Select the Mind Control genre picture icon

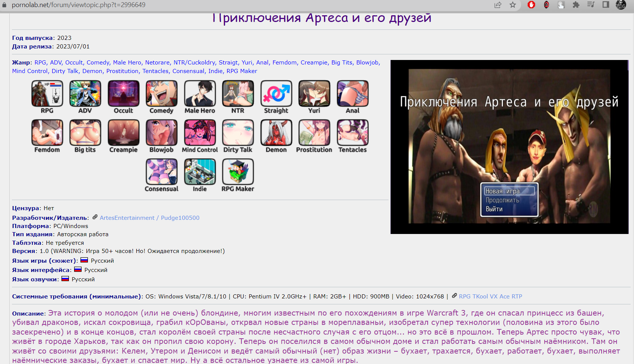(x=200, y=133)
